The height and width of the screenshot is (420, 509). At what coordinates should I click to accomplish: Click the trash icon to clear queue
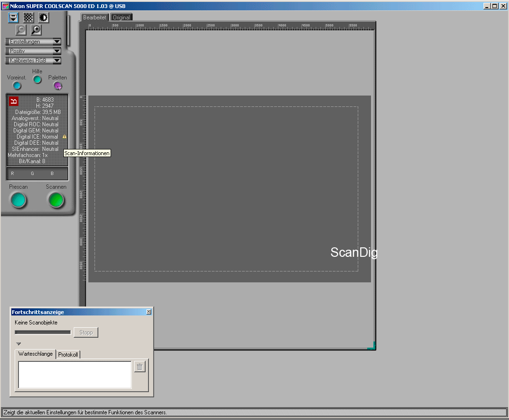[x=139, y=367]
